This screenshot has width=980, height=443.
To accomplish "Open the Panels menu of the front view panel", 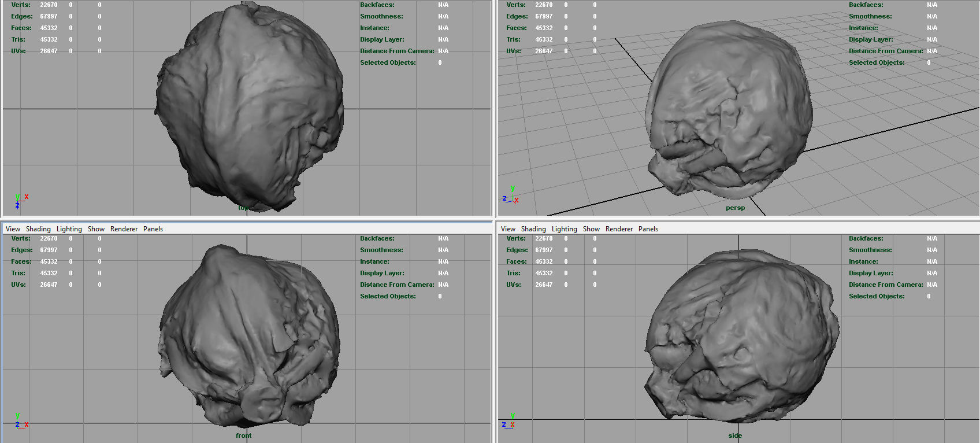I will 153,229.
